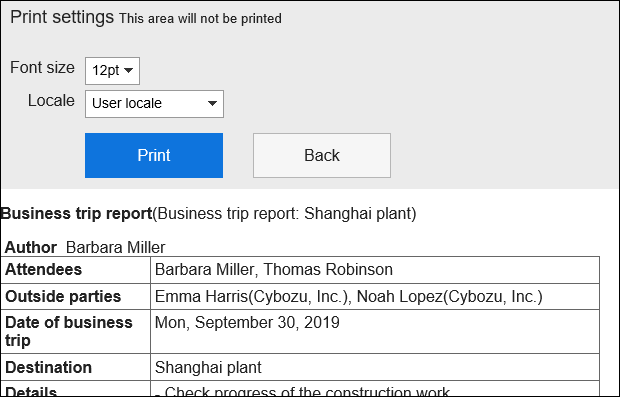
Task: Click the 'Outside parties' row header
Action: [x=76, y=297]
